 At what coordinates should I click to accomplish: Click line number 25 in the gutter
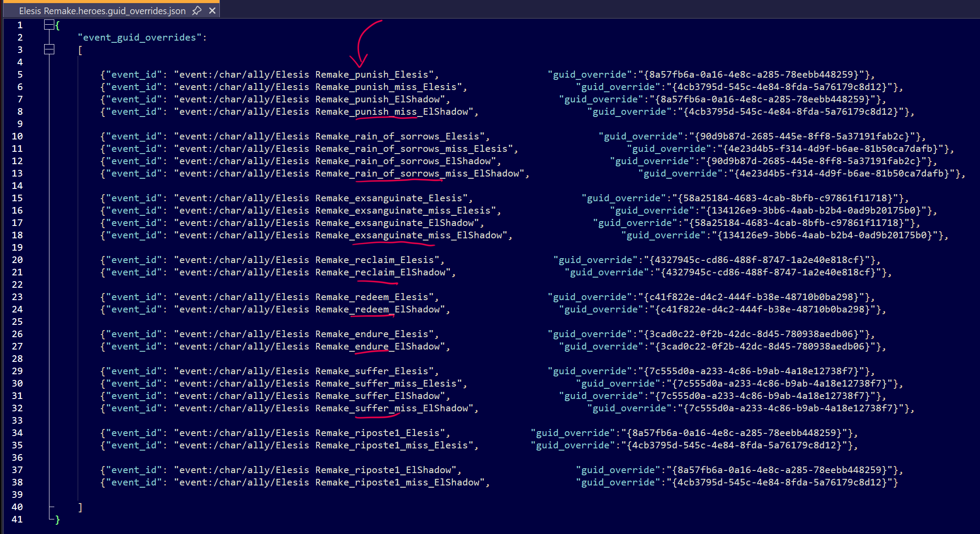pos(17,322)
